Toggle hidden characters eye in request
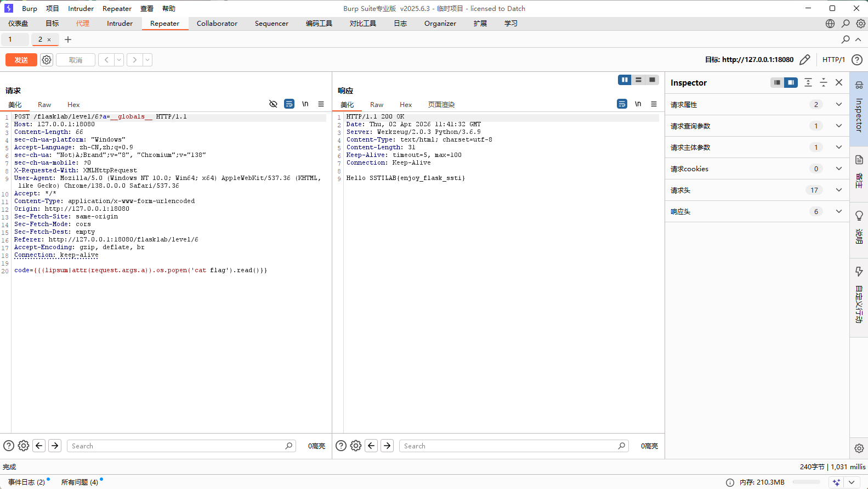868x489 pixels. (273, 104)
